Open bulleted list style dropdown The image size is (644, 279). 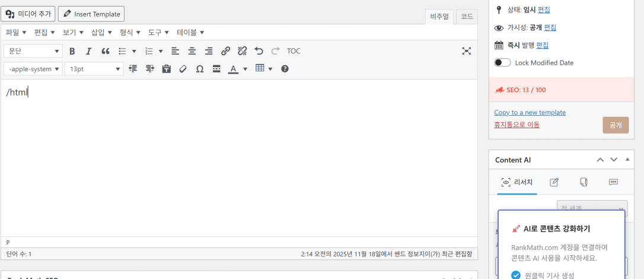pos(134,52)
